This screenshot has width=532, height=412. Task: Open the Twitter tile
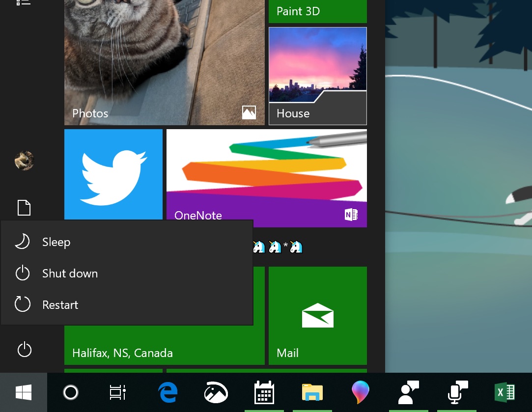pos(113,174)
